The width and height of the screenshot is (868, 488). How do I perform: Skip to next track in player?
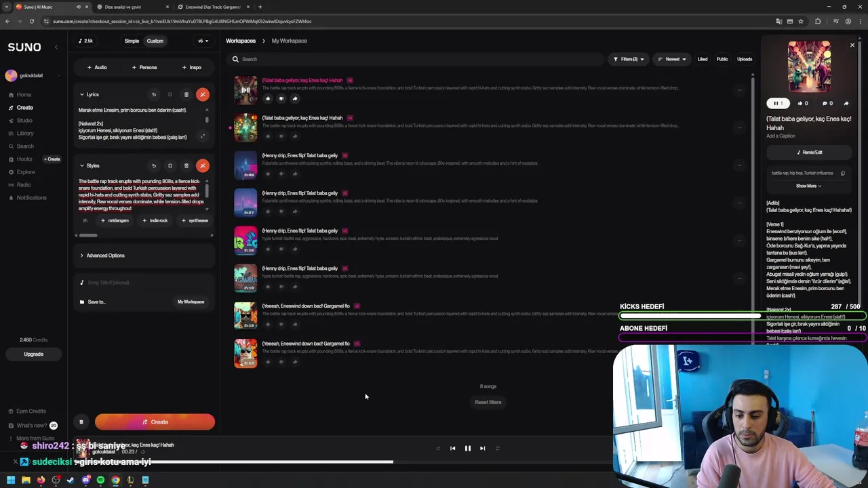pyautogui.click(x=483, y=449)
